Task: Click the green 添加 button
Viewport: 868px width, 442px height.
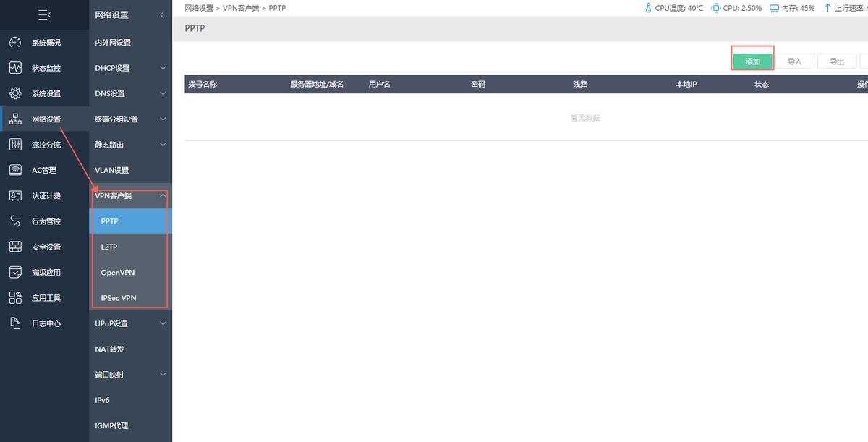Action: (x=752, y=61)
